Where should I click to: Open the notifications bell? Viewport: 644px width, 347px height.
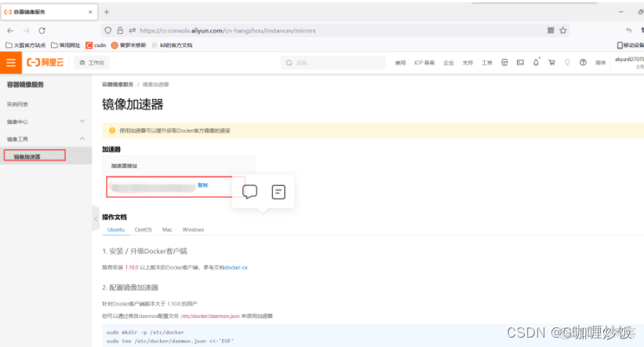[536, 63]
